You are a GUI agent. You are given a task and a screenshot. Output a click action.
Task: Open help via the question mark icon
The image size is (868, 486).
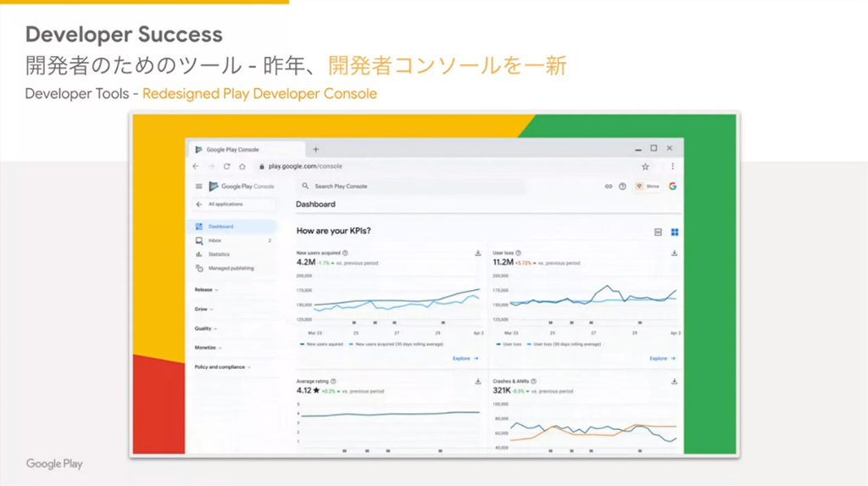click(622, 187)
